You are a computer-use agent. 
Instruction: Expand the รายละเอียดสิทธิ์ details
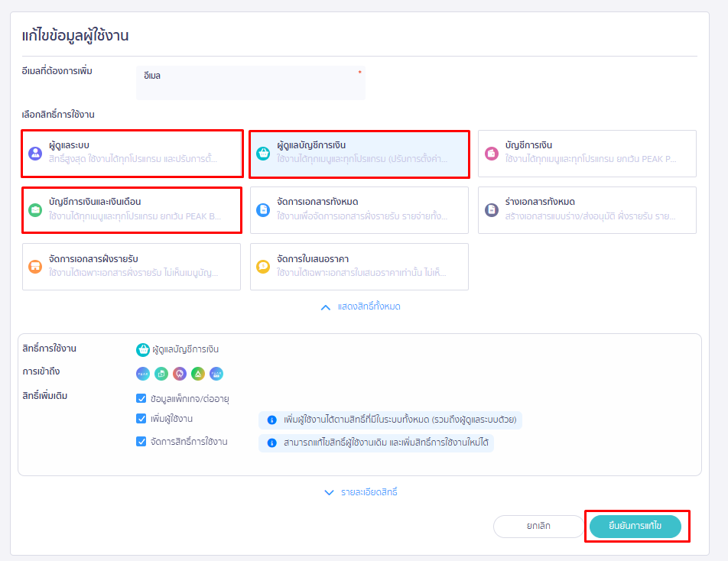point(360,492)
